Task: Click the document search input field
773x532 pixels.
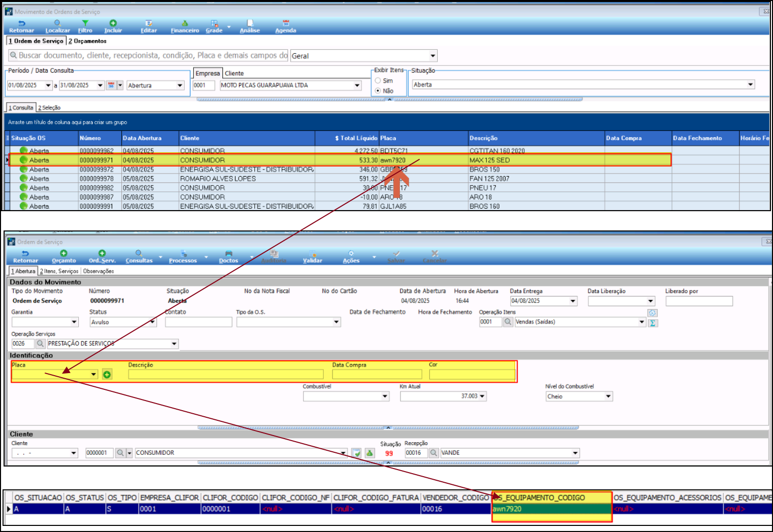Action: click(x=148, y=55)
